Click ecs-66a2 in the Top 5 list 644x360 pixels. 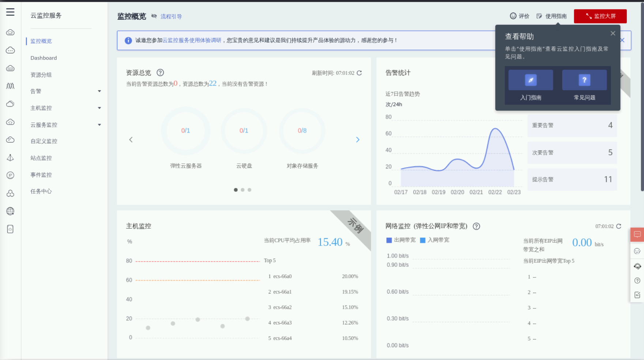click(x=282, y=307)
